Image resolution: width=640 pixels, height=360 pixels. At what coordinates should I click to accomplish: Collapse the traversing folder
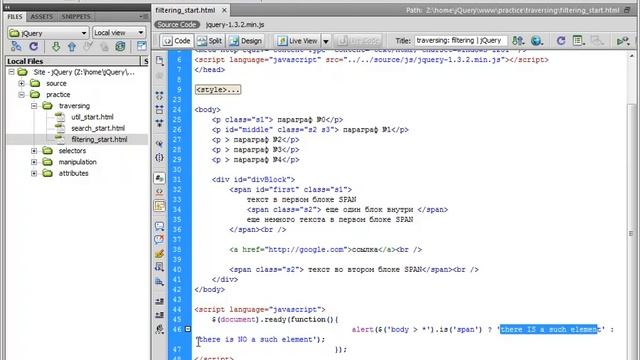[x=34, y=106]
